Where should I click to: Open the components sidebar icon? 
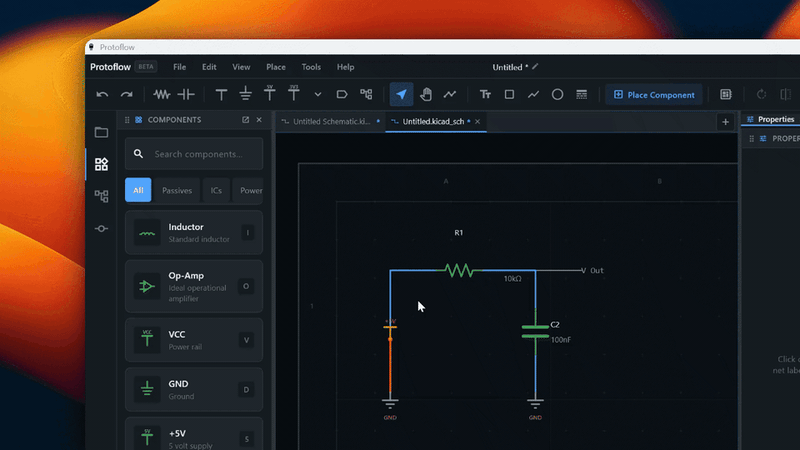[x=101, y=164]
